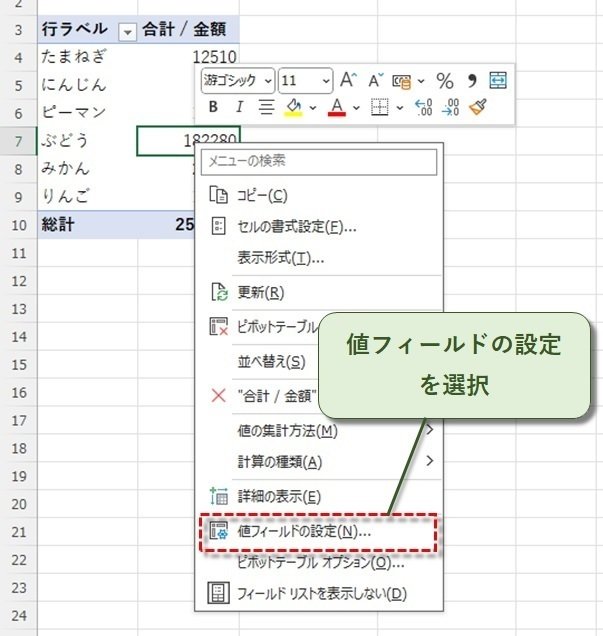Apply red font color

tap(337, 107)
